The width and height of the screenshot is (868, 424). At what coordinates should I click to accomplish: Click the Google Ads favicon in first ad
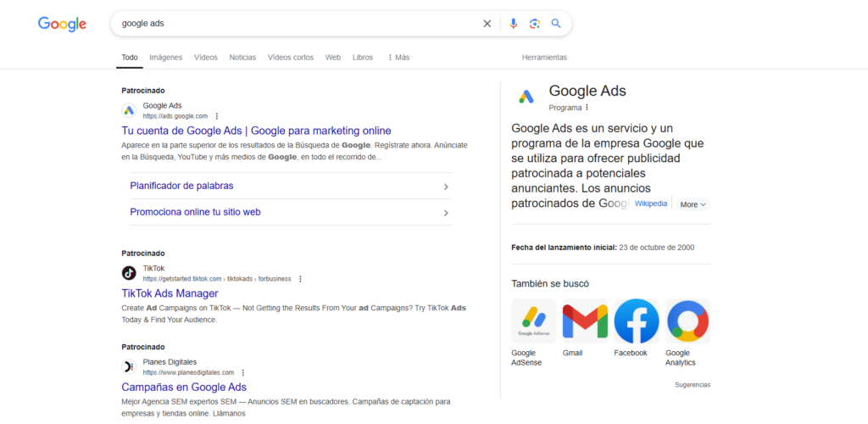[129, 110]
